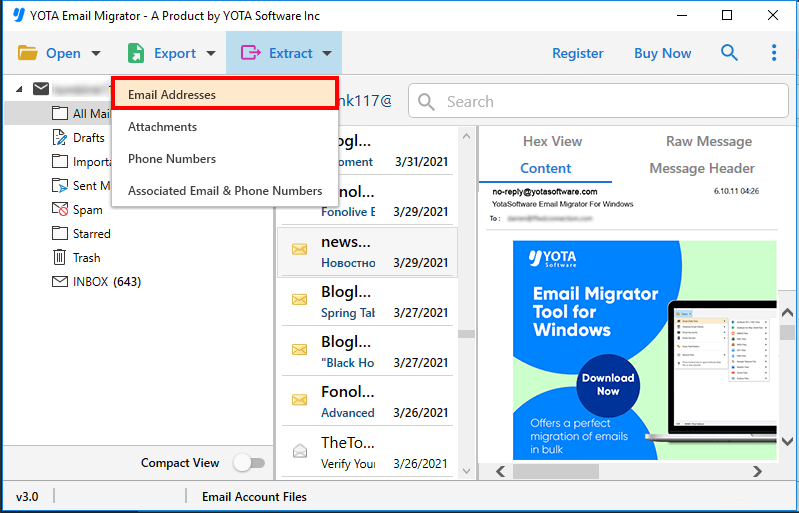
Task: Click preview horizontal scroll right arrow
Action: coord(757,471)
